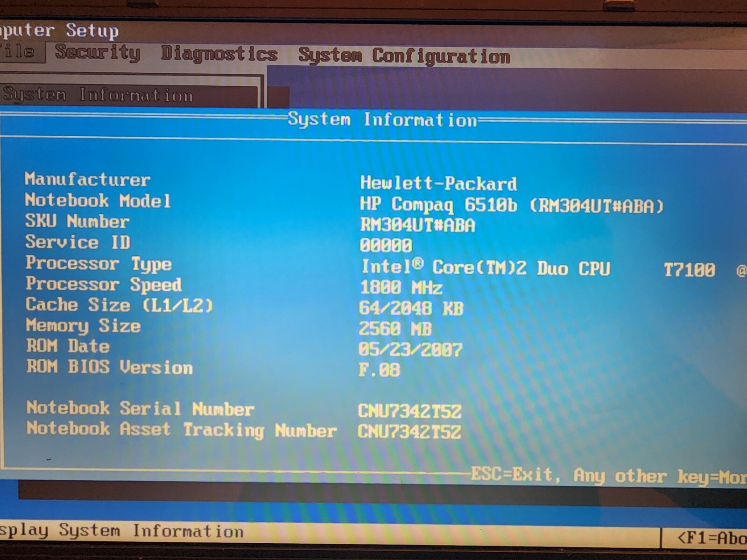
Task: Click the Notebook Model label
Action: tap(98, 200)
